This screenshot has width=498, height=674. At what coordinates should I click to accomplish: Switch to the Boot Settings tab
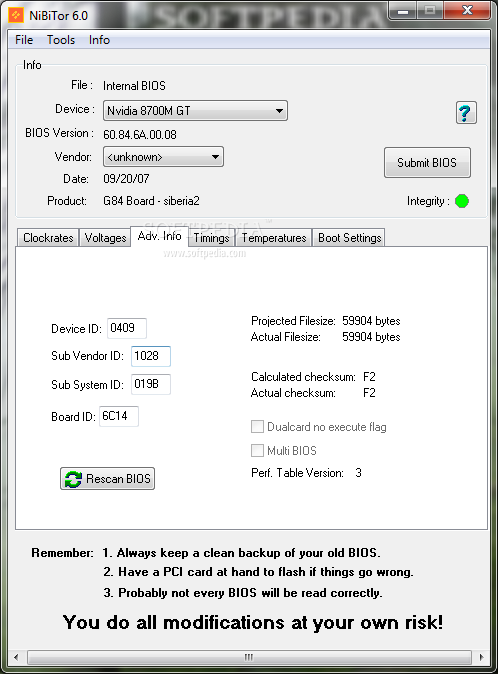(x=349, y=238)
